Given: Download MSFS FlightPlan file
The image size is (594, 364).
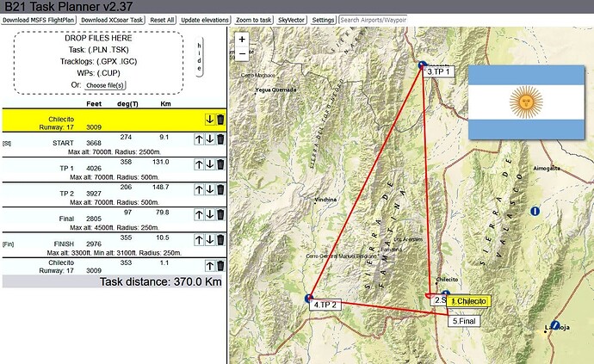Looking at the screenshot, I should 39,20.
